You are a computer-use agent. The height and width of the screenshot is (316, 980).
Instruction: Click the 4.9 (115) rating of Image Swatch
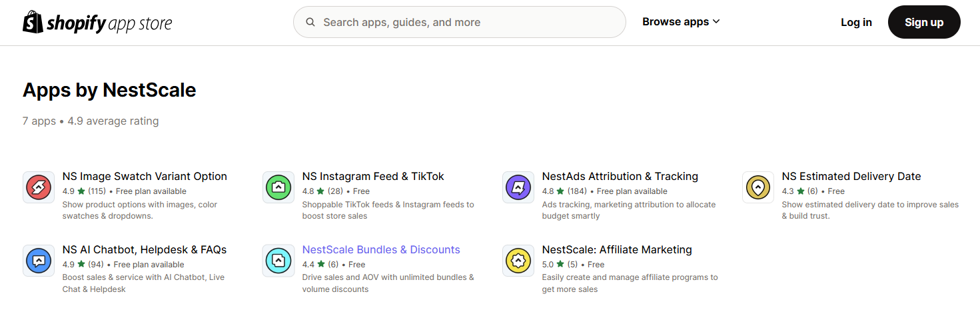(83, 191)
